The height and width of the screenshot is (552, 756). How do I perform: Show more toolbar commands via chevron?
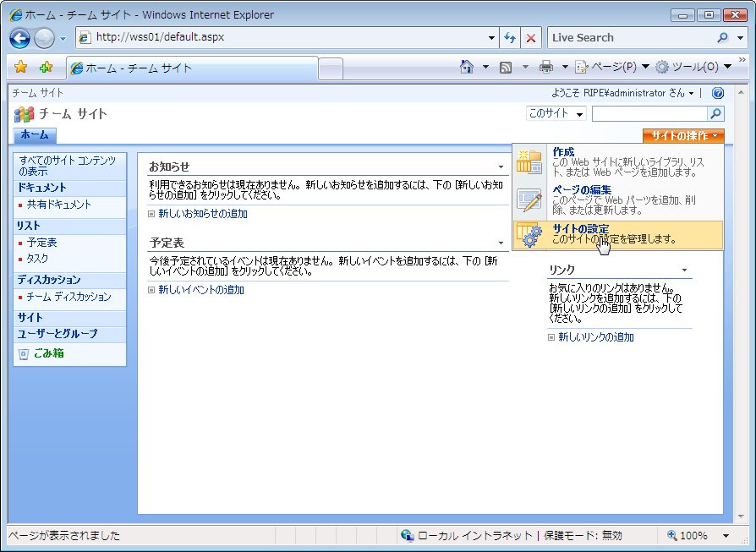(742, 60)
